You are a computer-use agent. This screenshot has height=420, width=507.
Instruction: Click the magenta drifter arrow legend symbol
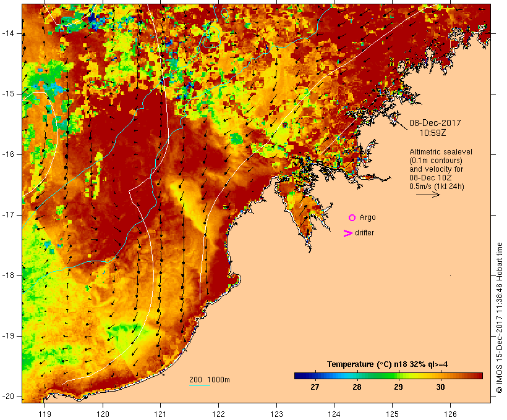(348, 233)
